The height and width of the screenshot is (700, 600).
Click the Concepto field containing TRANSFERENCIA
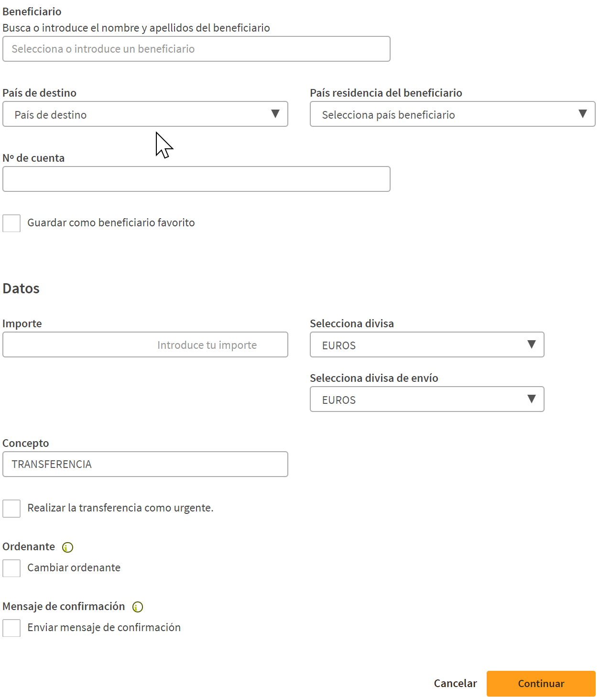(x=145, y=464)
